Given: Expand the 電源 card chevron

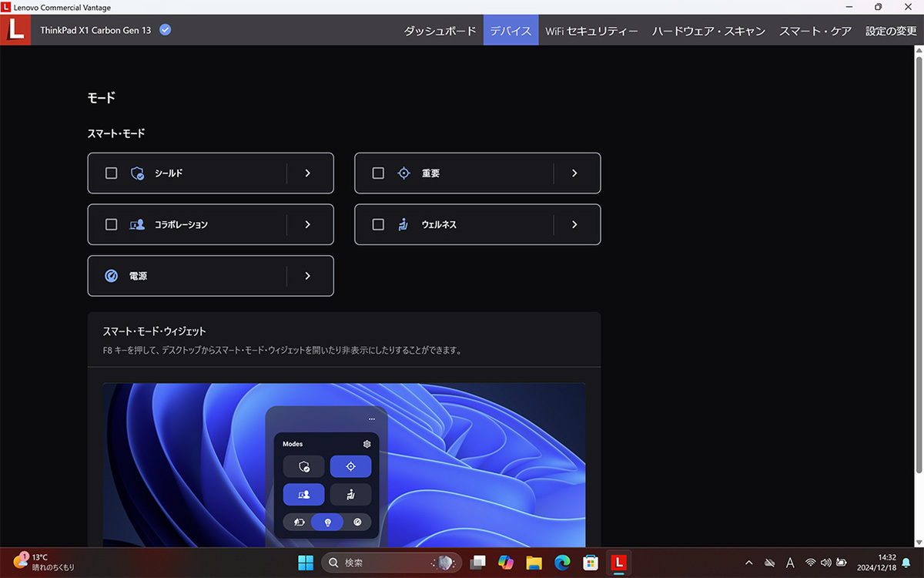Looking at the screenshot, I should pyautogui.click(x=307, y=275).
